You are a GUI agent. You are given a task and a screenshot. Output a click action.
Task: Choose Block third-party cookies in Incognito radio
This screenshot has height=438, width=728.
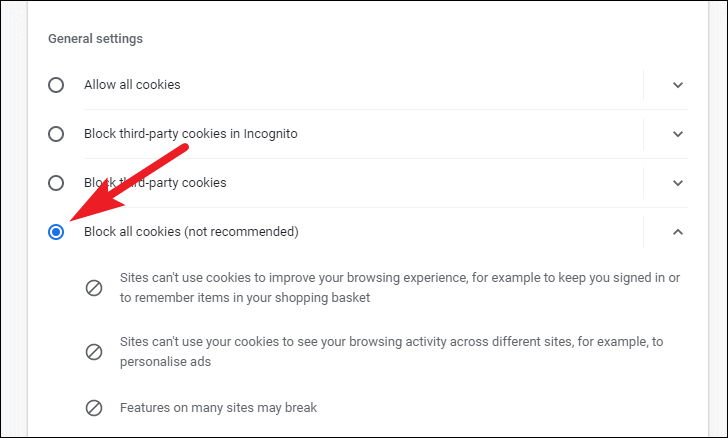coord(56,134)
